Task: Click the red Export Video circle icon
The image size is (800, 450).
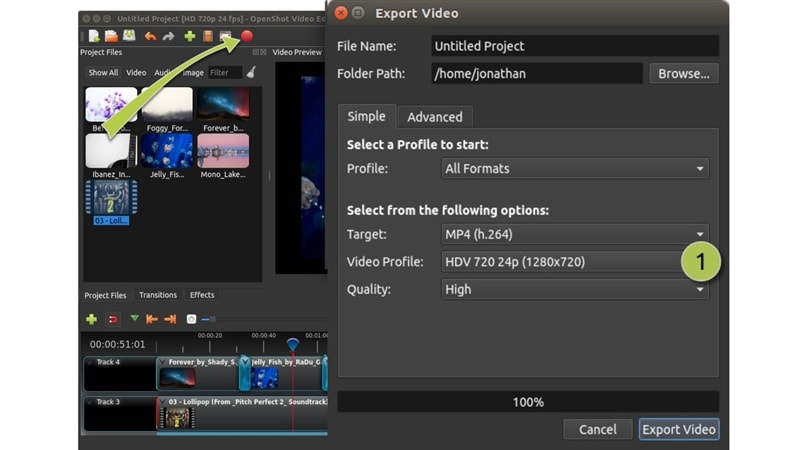Action: (247, 36)
